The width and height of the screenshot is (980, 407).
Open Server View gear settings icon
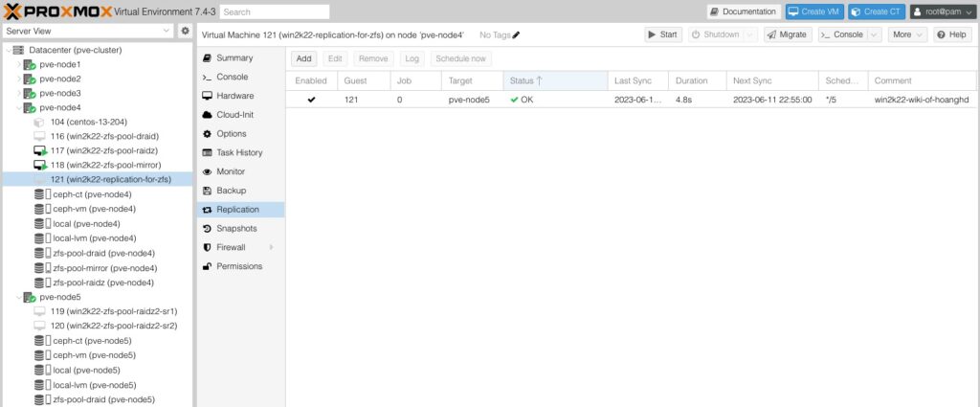185,31
